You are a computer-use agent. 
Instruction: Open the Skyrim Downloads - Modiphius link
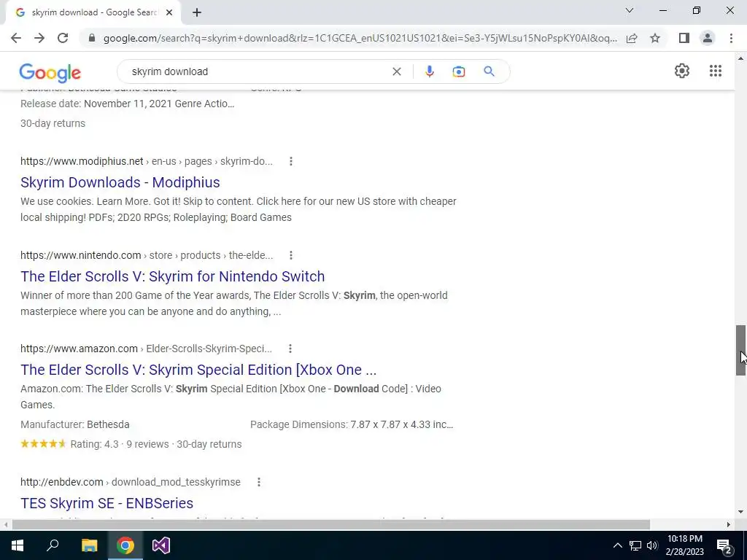(x=120, y=182)
